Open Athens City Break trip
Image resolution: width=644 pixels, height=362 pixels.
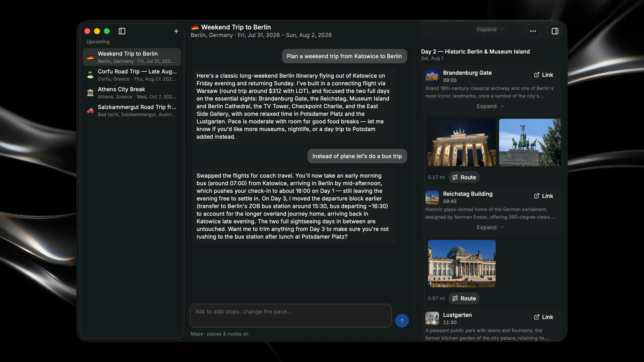[132, 93]
